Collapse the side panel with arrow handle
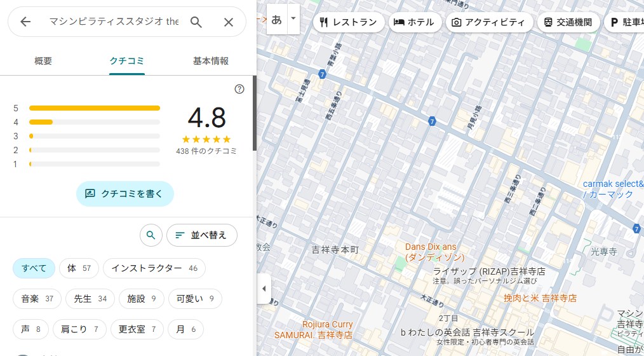The height and width of the screenshot is (356, 644). point(264,289)
